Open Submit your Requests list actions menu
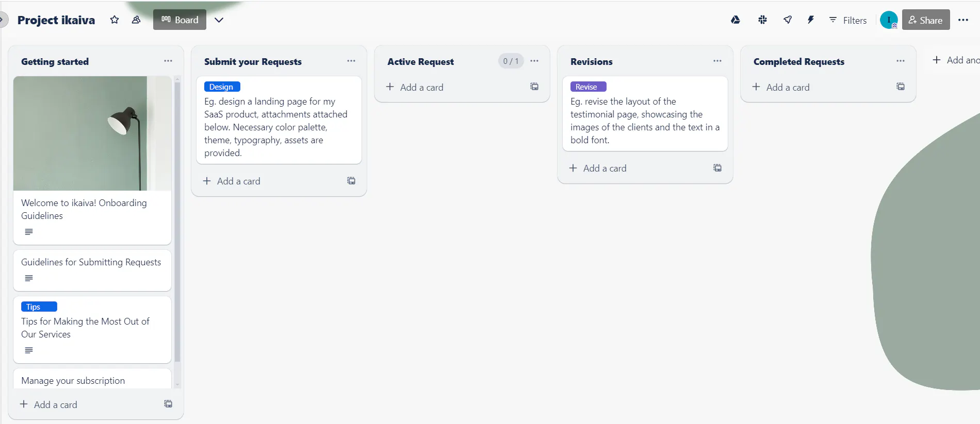The height and width of the screenshot is (424, 980). [351, 61]
